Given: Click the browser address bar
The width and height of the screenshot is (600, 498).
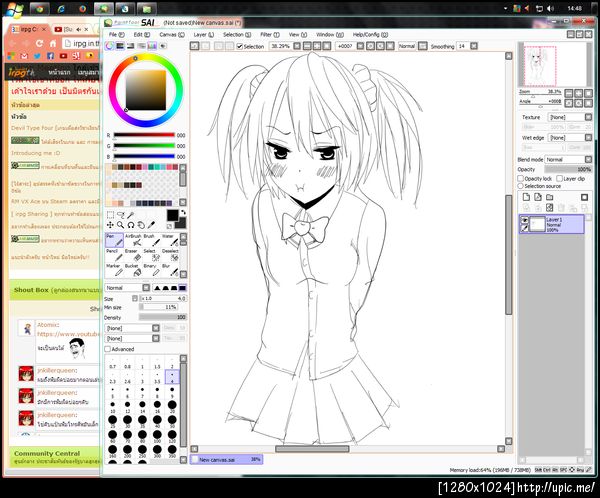Looking at the screenshot, I should click(83, 44).
